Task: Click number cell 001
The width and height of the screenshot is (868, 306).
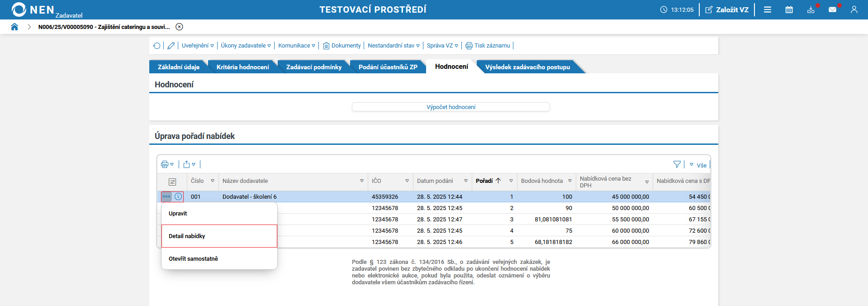Action: [x=195, y=196]
